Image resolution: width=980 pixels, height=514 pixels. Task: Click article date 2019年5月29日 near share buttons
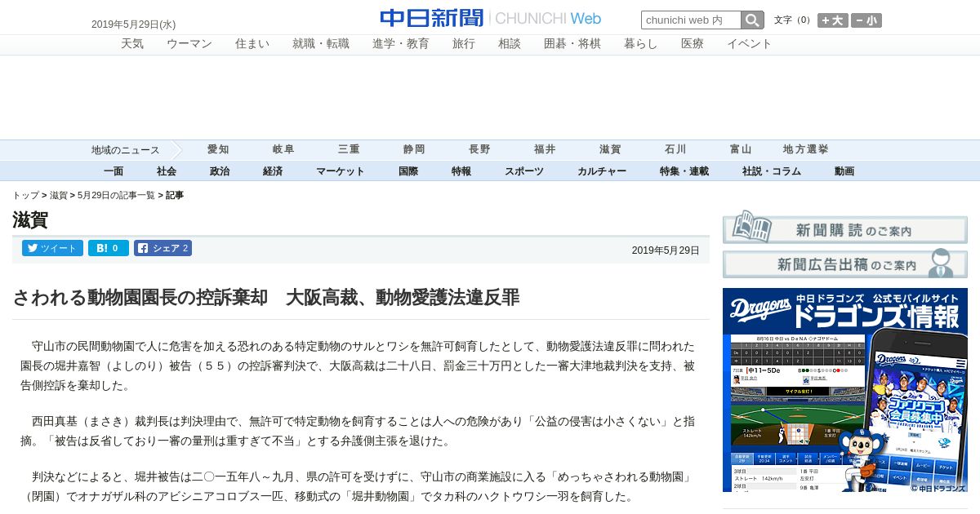666,250
